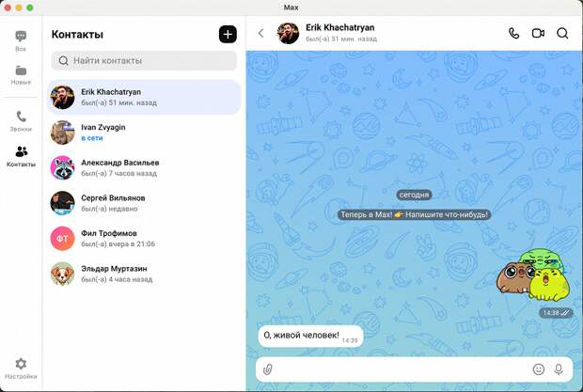Screen dimensions: 583x392
Task: Select Фил Трофимов from contacts list
Action: point(144,238)
